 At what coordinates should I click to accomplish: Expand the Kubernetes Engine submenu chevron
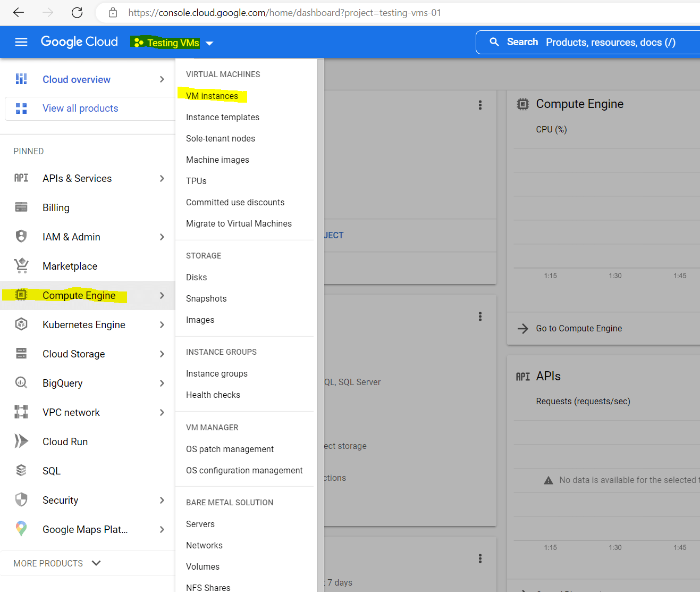tap(162, 324)
